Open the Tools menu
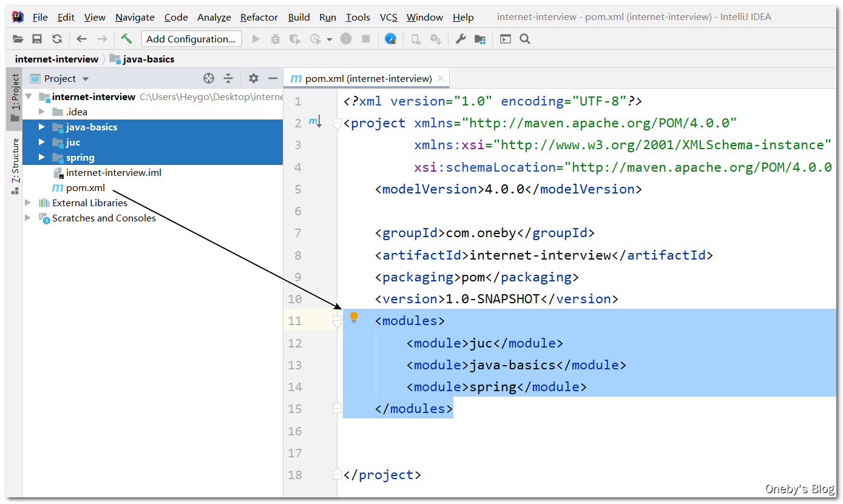Screen dimensions: 843x504 [358, 17]
